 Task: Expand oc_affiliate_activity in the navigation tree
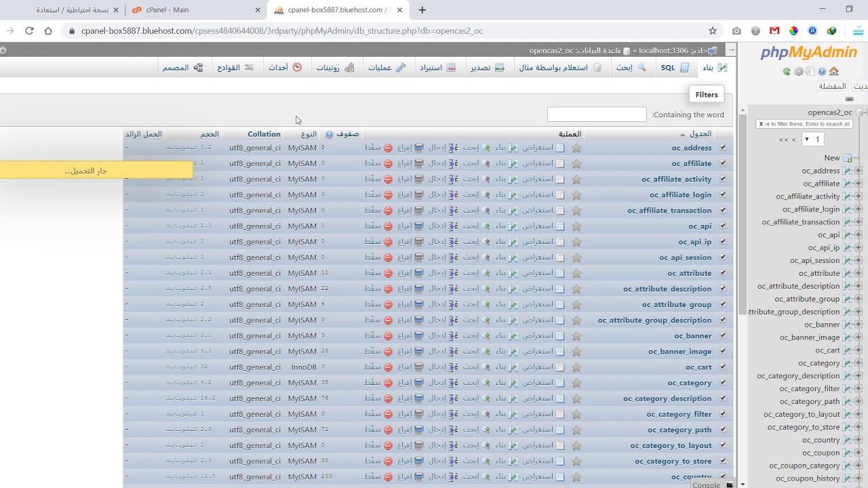[859, 197]
